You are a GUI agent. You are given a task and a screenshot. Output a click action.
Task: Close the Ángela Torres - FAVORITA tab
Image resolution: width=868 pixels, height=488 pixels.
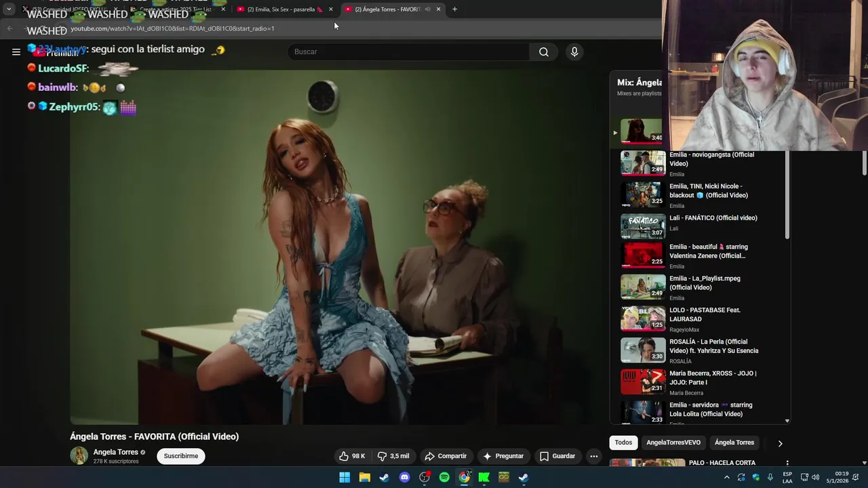tap(439, 9)
